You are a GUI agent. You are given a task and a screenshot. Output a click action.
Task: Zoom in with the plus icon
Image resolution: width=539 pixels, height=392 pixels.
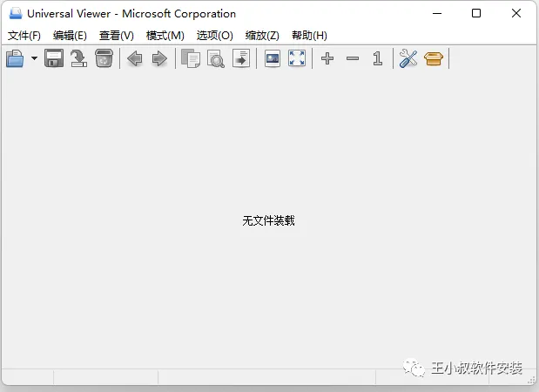[x=327, y=58]
